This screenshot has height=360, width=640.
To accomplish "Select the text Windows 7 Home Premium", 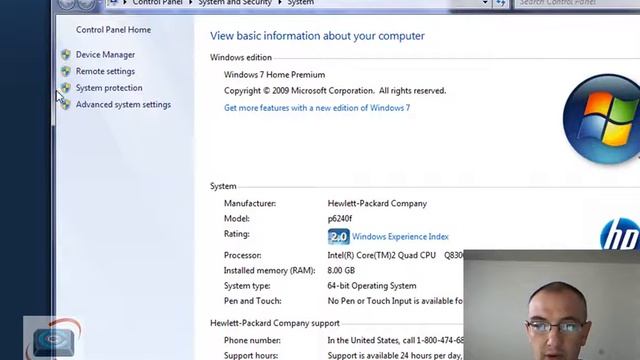I will pos(274,75).
